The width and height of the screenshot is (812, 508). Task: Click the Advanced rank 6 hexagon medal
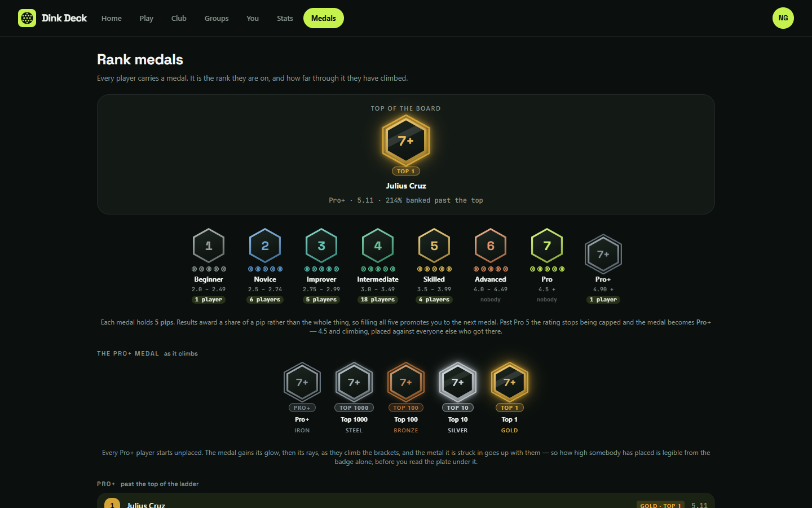(x=491, y=246)
